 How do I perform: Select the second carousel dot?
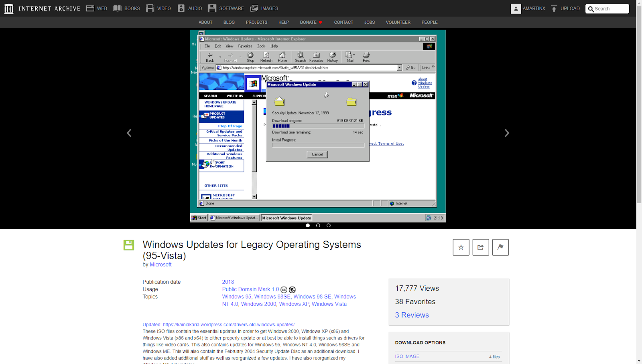click(318, 225)
